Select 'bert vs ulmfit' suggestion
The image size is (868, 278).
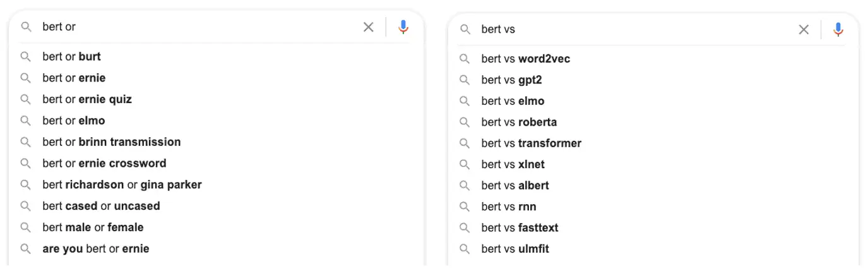coord(654,249)
